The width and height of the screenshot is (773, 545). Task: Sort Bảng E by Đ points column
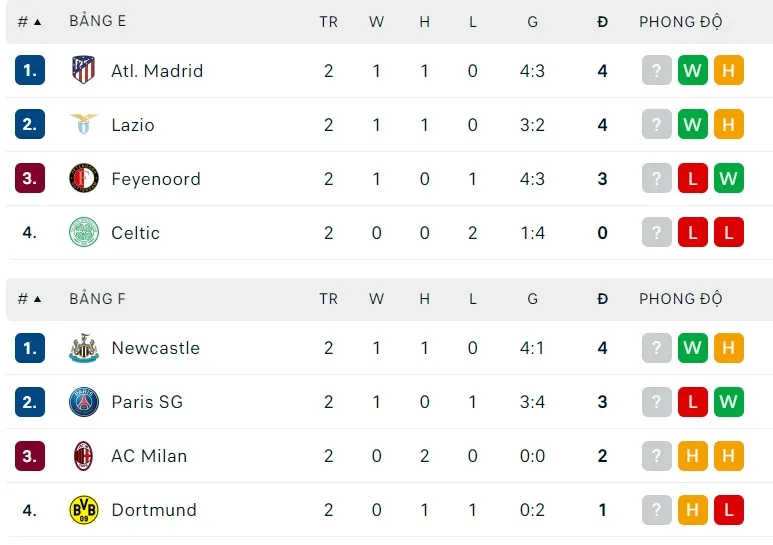602,21
